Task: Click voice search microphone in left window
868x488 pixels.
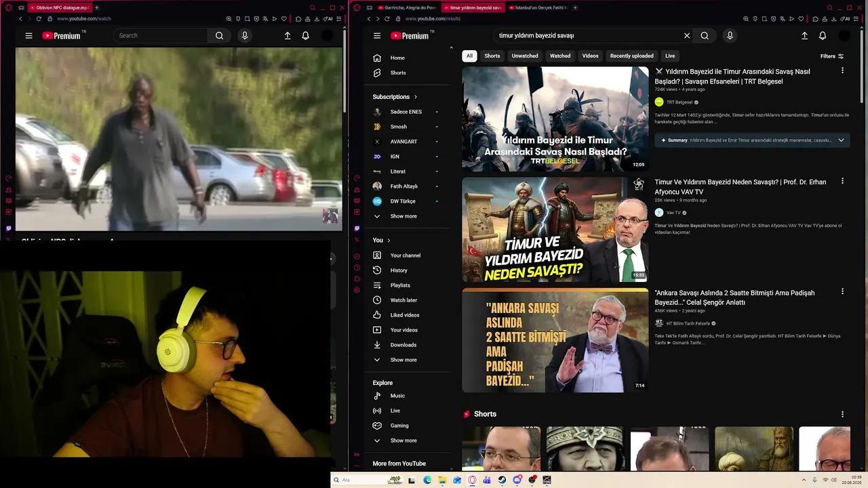Action: (x=245, y=36)
